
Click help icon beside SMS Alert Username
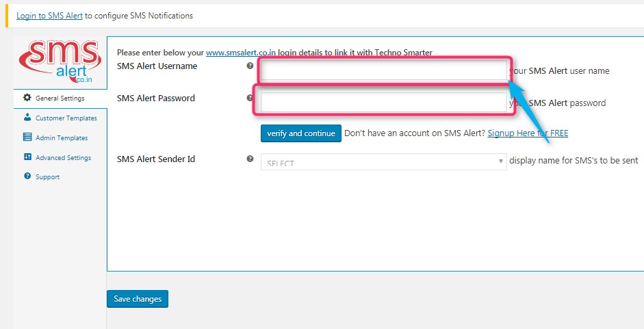(250, 66)
